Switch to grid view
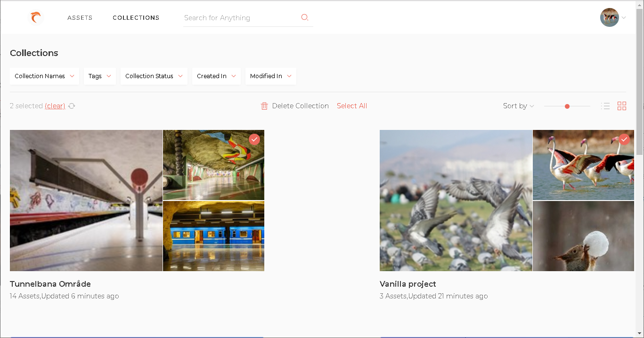The height and width of the screenshot is (338, 644). tap(622, 106)
